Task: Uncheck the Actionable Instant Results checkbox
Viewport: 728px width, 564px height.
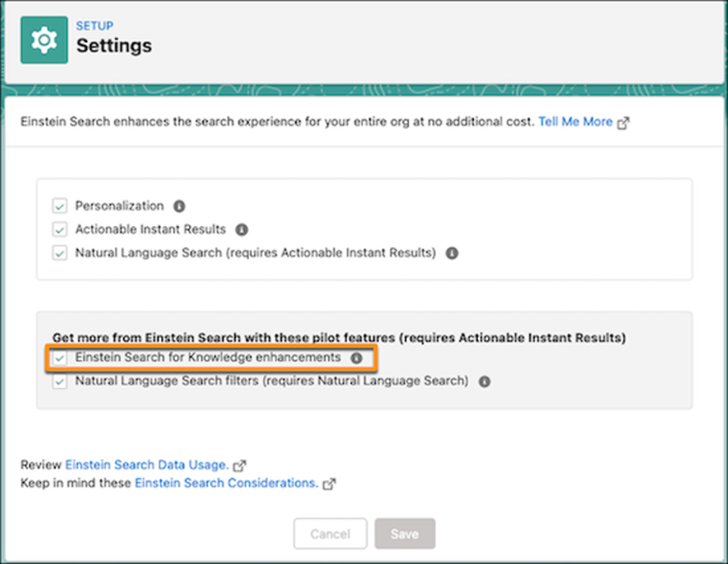Action: pos(60,230)
